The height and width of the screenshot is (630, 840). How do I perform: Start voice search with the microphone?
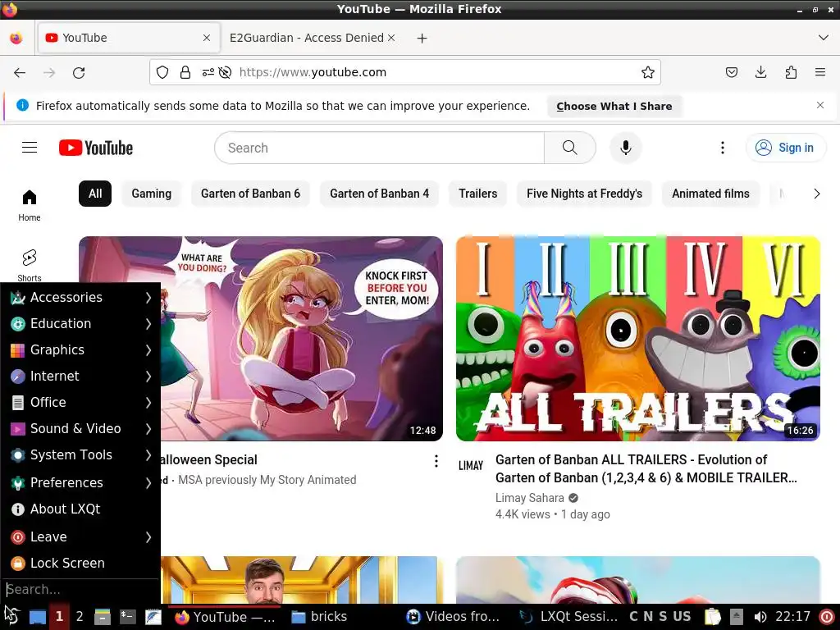click(x=625, y=148)
